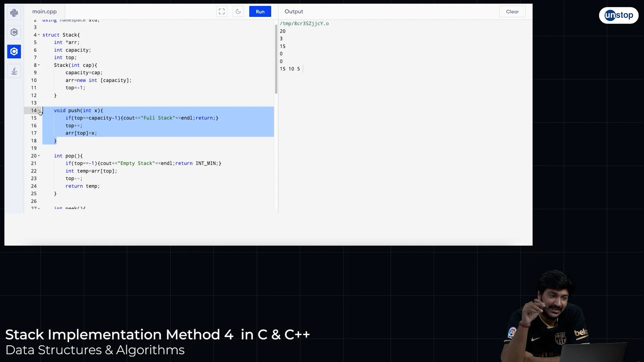The image size is (644, 362).
Task: Click the Output panel header
Action: tap(294, 11)
